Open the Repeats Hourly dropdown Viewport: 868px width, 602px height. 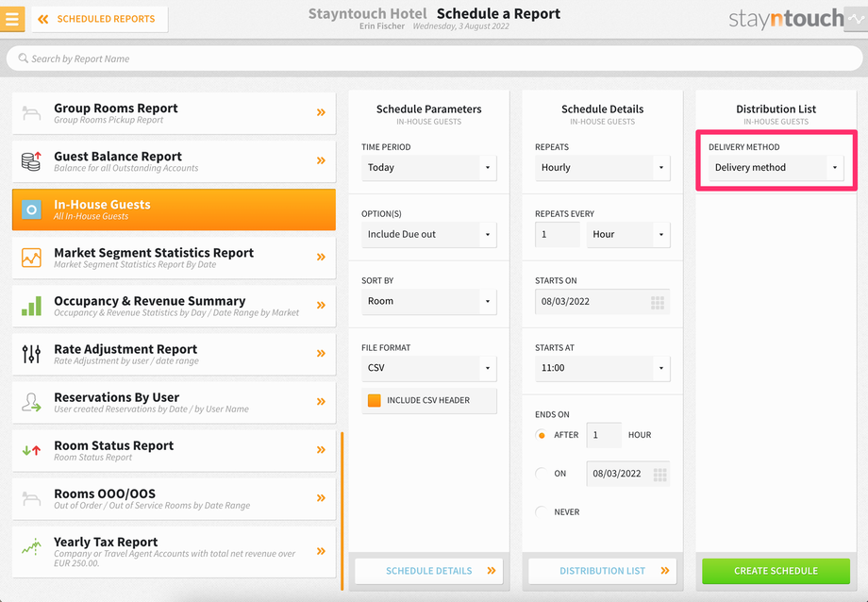pos(602,167)
